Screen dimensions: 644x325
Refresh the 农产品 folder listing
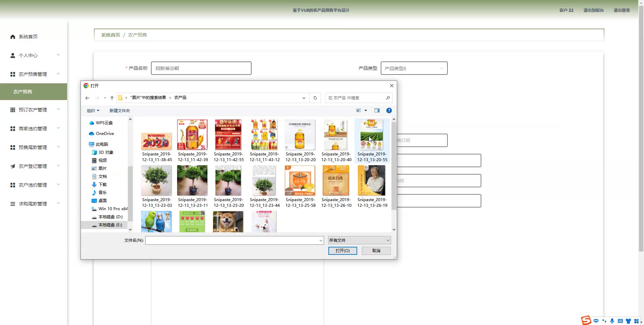coord(315,98)
